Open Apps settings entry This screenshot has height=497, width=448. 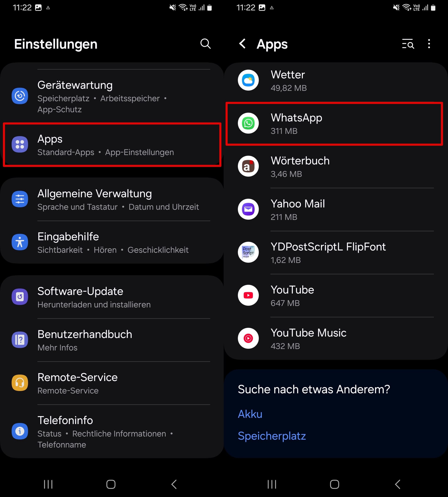[x=112, y=145]
